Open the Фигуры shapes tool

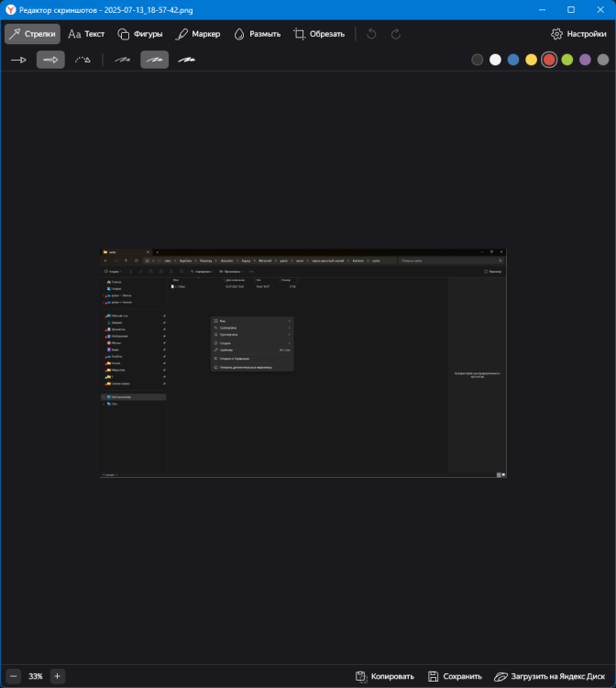[140, 34]
